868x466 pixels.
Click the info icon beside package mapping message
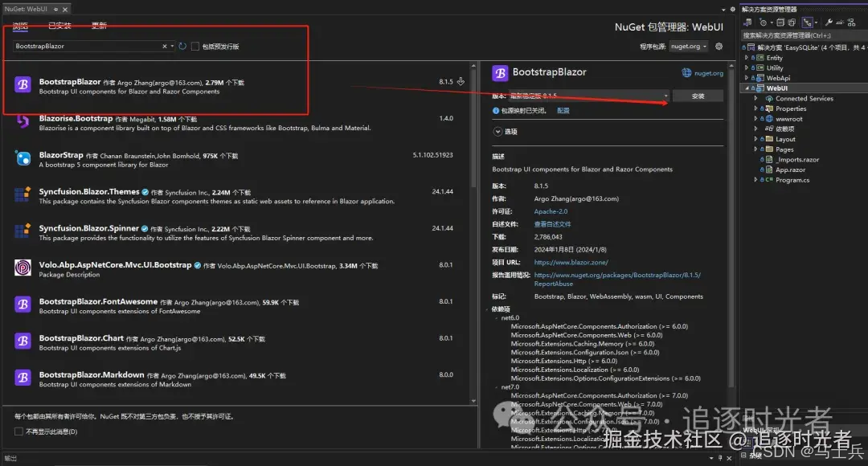(x=495, y=111)
